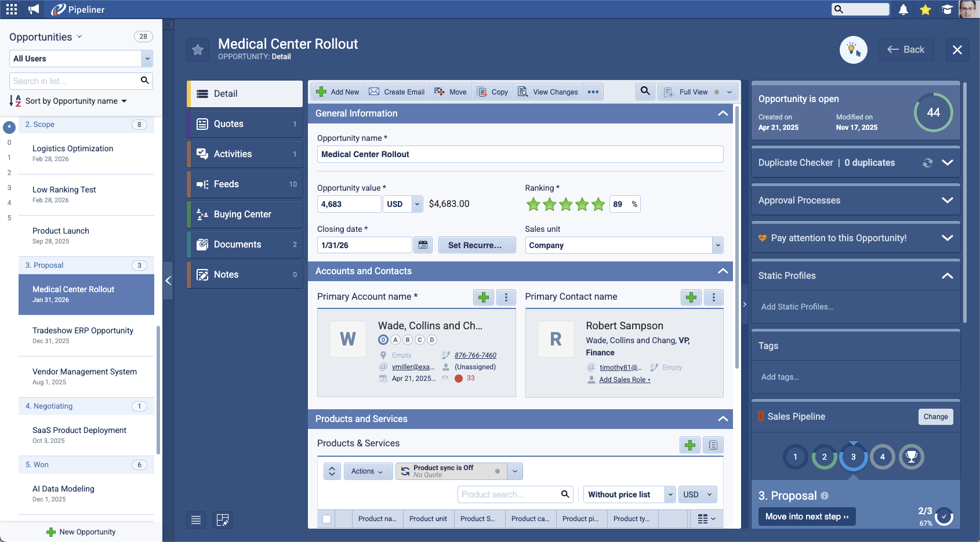Add a new Primary Contact with plus icon
The width and height of the screenshot is (980, 542).
pos(691,297)
